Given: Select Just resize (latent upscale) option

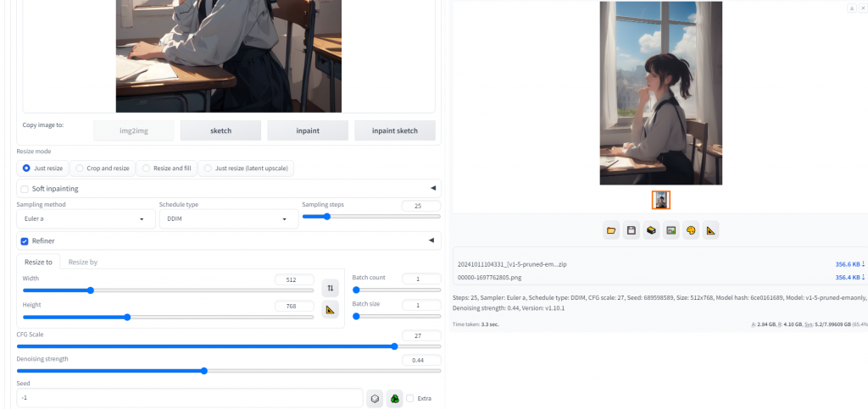Looking at the screenshot, I should (246, 168).
